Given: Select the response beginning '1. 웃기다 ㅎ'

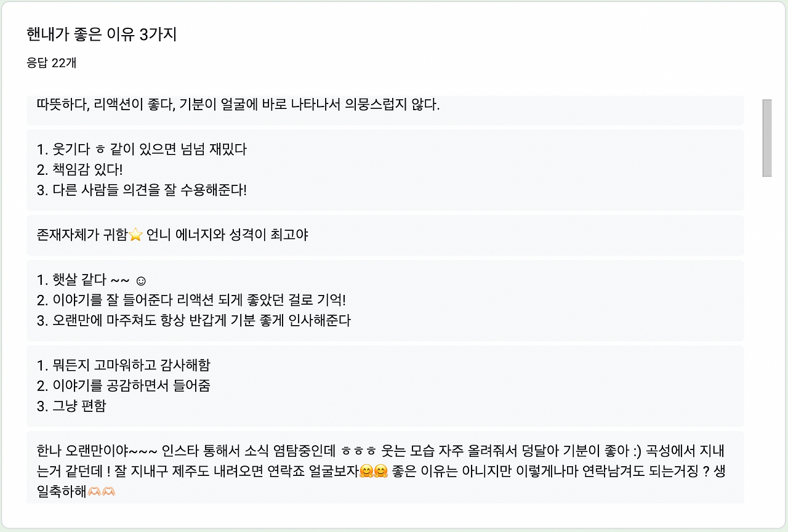Looking at the screenshot, I should click(142, 149).
